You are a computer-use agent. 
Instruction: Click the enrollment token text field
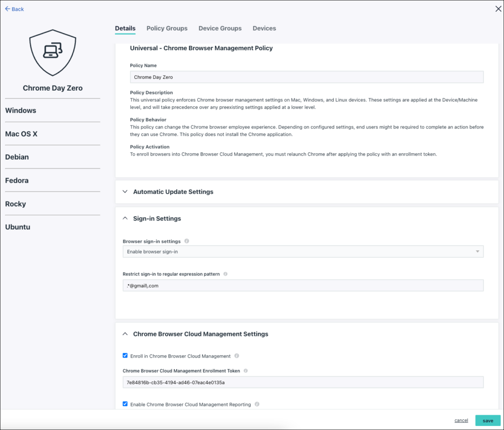303,382
